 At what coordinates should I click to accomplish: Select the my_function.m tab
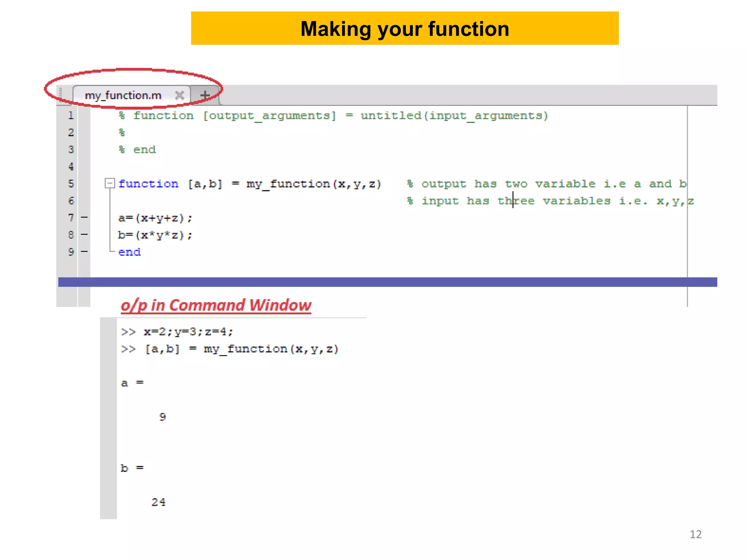123,96
